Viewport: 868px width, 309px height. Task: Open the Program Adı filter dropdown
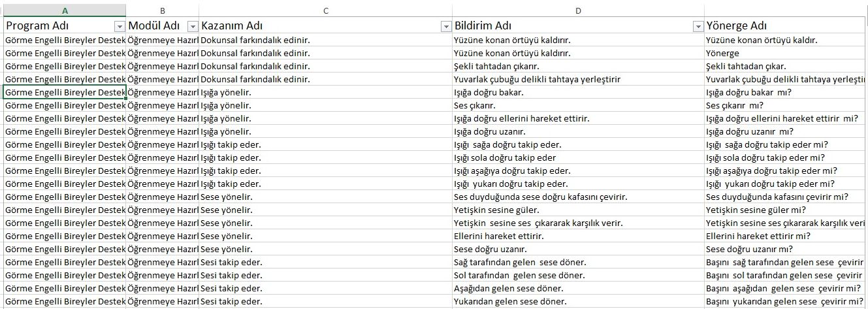point(120,26)
